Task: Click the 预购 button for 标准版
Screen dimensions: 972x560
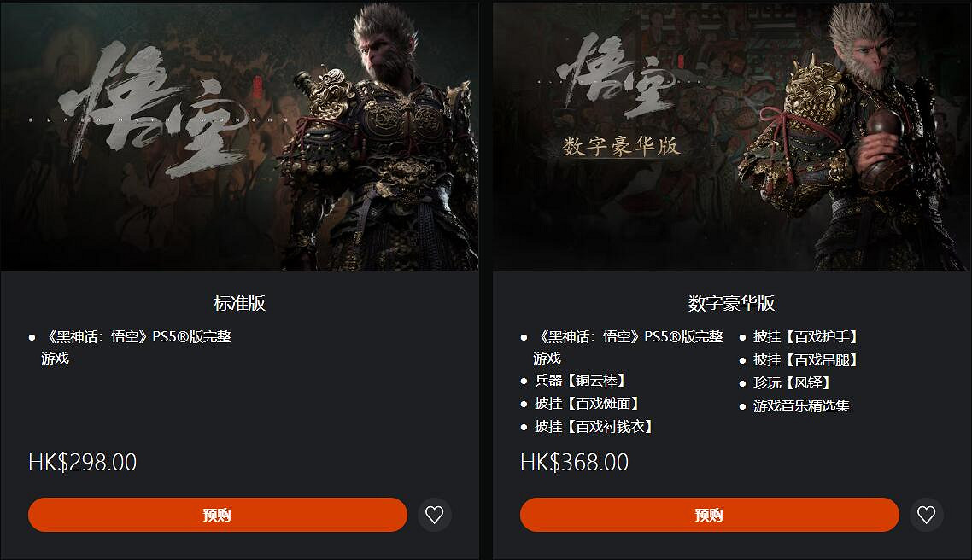Action: 218,515
